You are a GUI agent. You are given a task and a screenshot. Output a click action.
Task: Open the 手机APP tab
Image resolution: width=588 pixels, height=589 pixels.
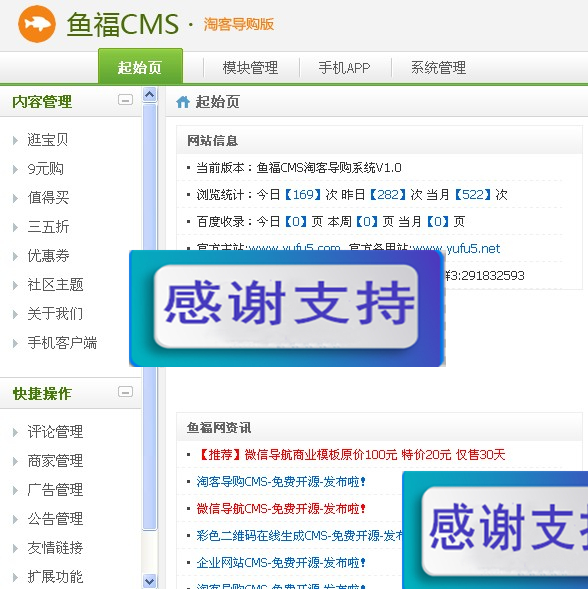point(344,68)
